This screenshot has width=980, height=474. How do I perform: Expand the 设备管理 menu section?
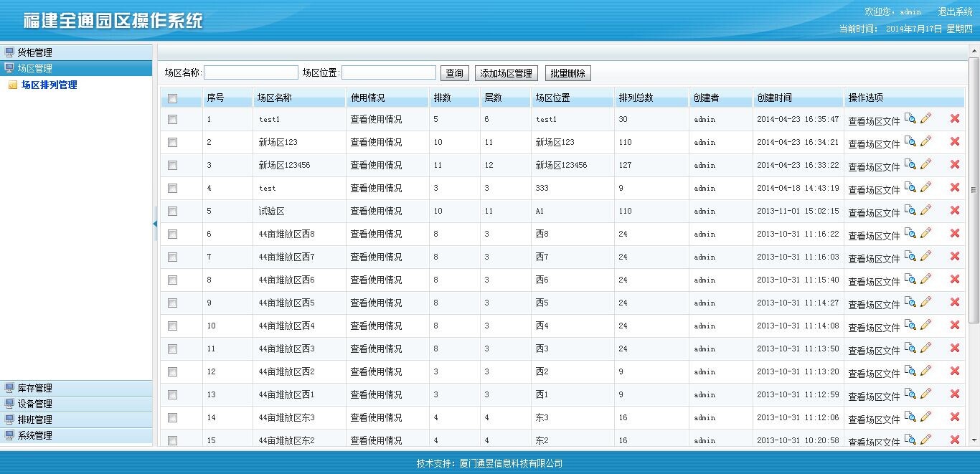pyautogui.click(x=76, y=404)
